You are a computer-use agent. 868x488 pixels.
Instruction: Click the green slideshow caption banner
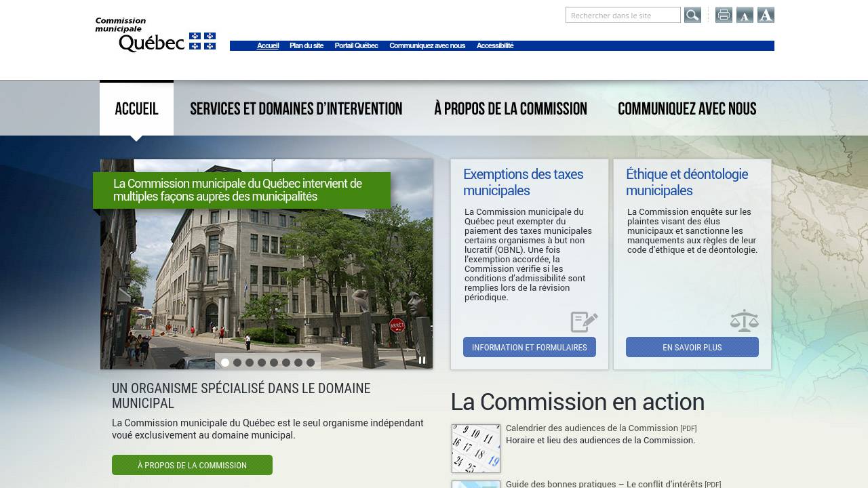[241, 190]
